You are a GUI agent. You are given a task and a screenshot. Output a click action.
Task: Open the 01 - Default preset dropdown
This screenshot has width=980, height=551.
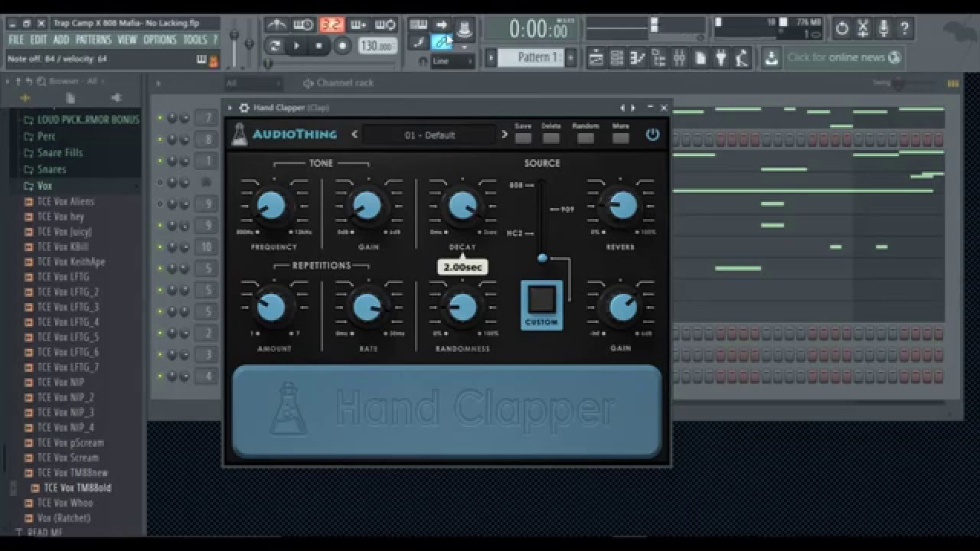(x=430, y=135)
